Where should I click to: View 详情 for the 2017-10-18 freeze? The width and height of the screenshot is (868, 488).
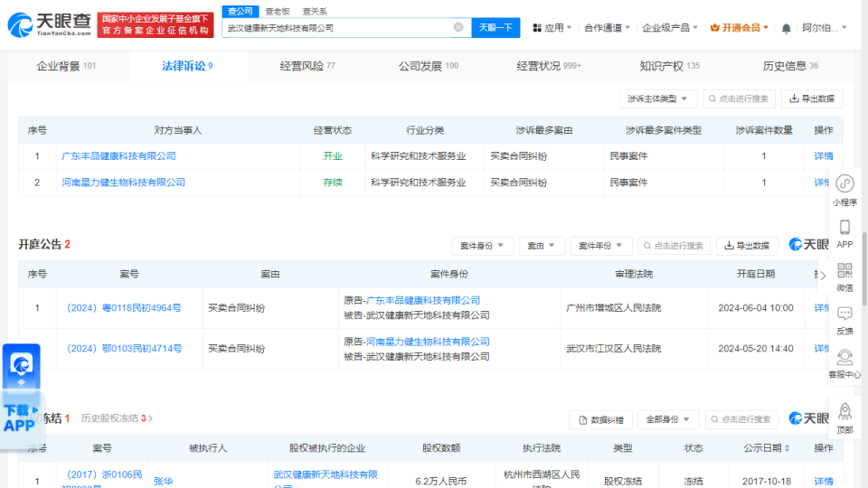(x=823, y=482)
